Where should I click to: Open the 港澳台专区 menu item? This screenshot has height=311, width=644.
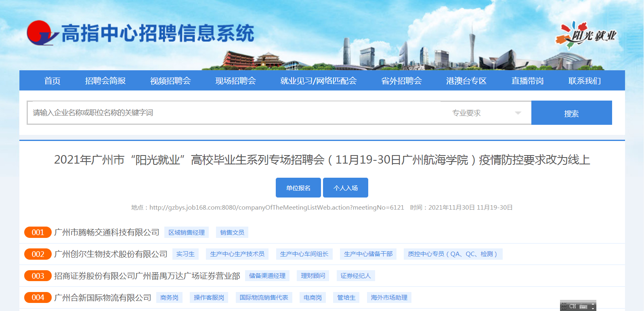coord(466,81)
